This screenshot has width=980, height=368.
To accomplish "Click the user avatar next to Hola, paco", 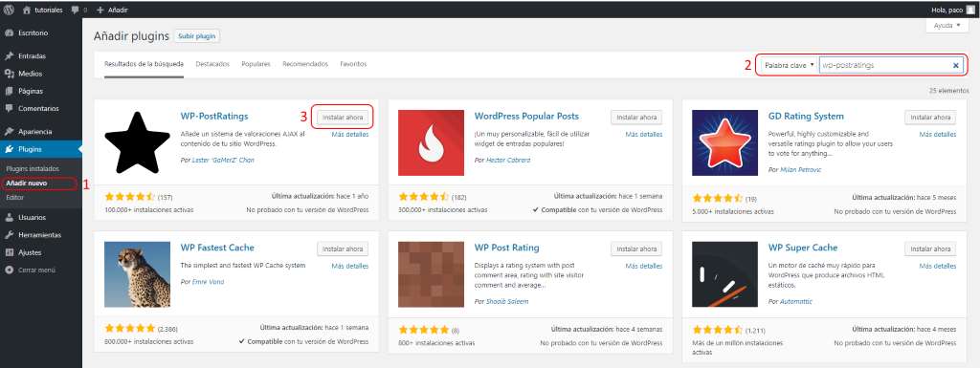I will point(969,10).
